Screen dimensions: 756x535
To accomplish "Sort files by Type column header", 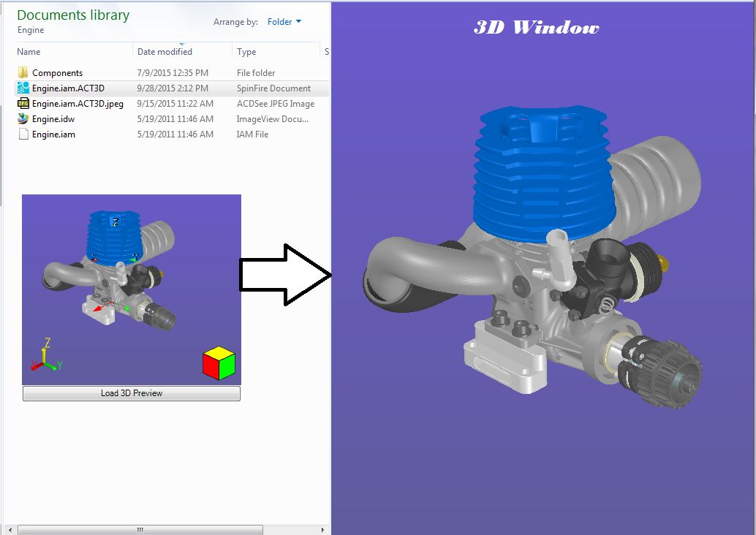I will [247, 52].
